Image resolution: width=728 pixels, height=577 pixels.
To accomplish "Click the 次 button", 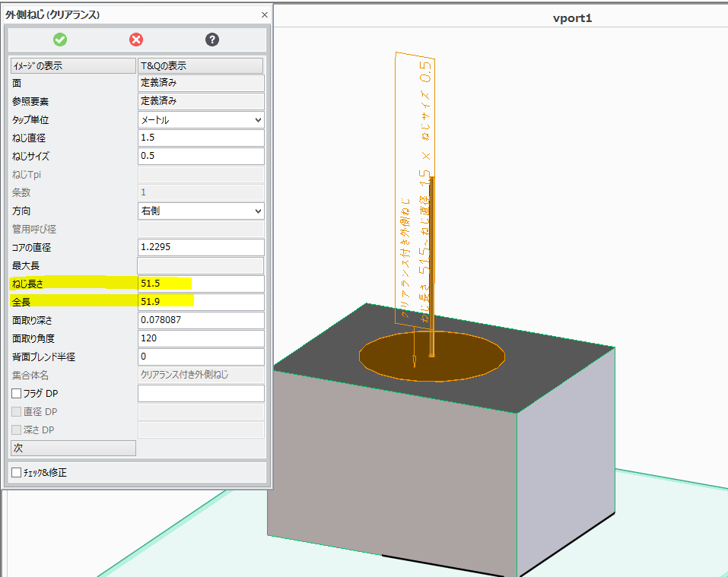I will pos(73,449).
